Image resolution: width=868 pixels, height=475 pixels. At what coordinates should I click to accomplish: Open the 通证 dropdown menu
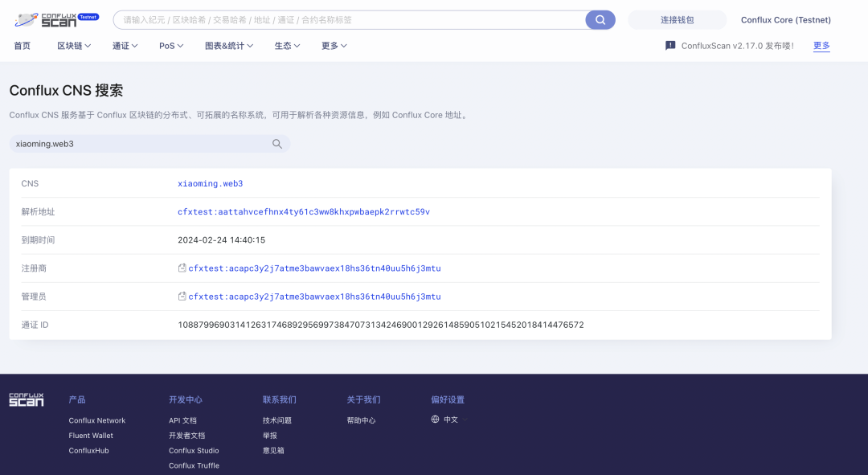tap(125, 46)
